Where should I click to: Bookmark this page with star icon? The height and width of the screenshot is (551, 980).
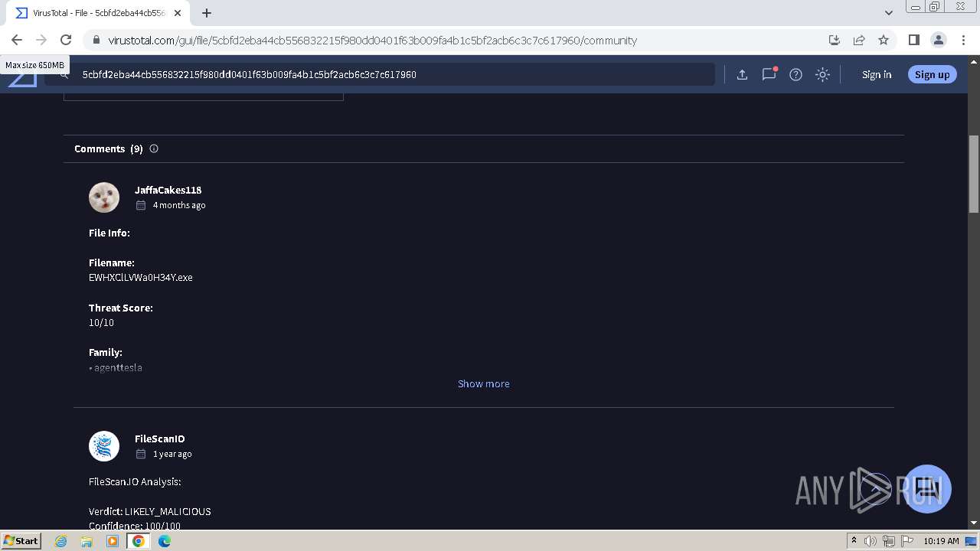coord(884,40)
